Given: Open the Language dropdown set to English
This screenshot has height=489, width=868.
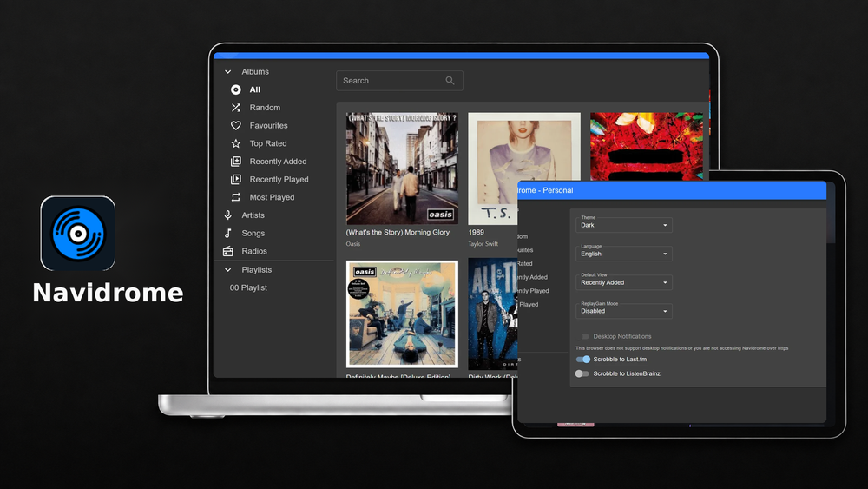Looking at the screenshot, I should (x=624, y=254).
